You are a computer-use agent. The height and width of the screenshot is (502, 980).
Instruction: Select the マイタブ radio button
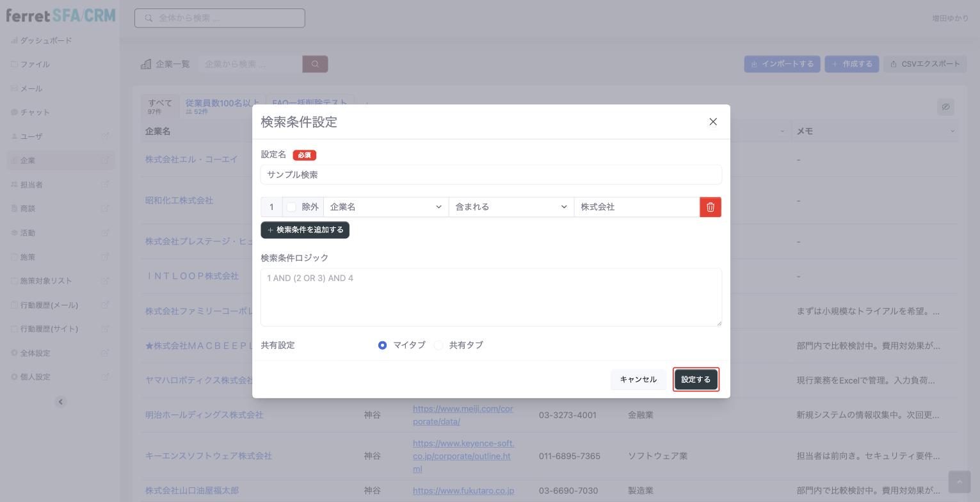tap(382, 345)
